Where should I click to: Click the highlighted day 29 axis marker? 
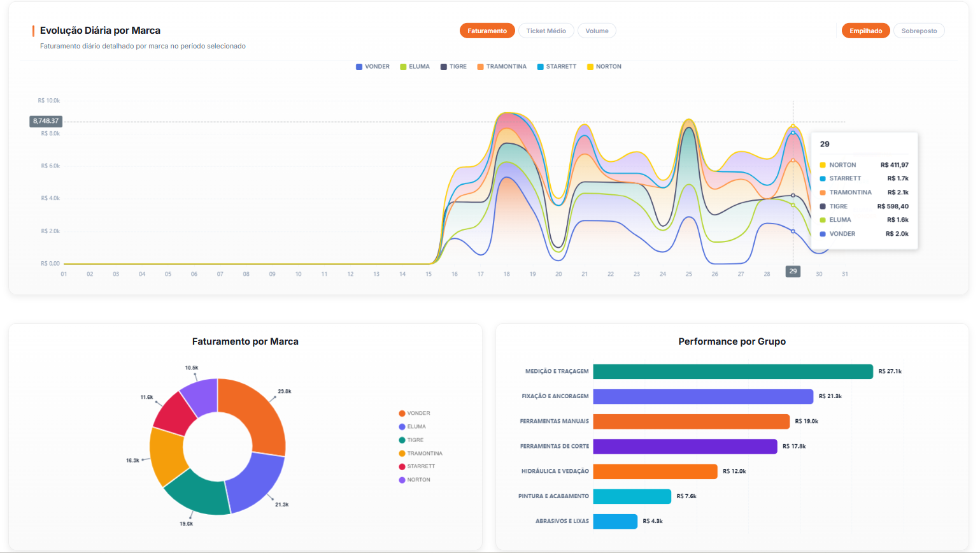[793, 271]
